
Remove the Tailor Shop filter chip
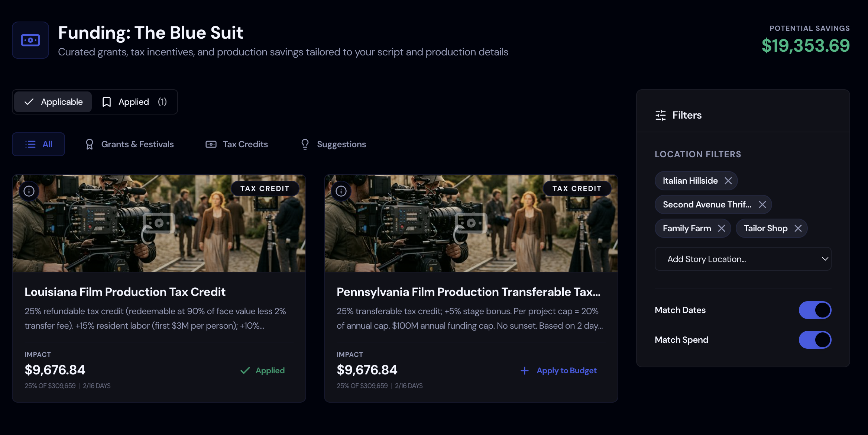coord(798,228)
